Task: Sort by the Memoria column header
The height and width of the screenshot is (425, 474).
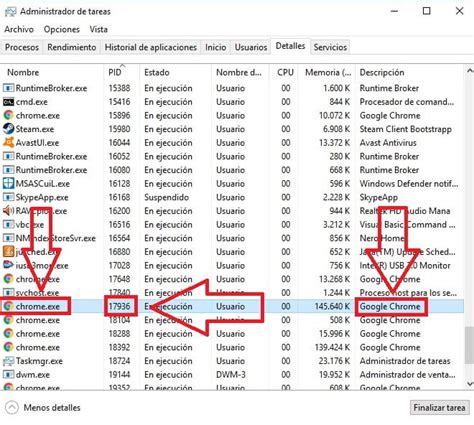Action: click(x=328, y=72)
